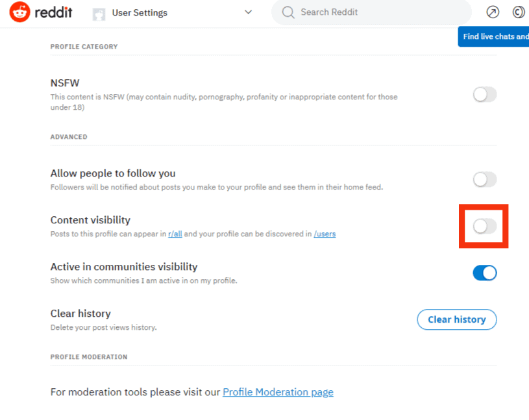Image resolution: width=529 pixels, height=420 pixels.
Task: Click the Allow people to follow you title
Action: tap(113, 173)
